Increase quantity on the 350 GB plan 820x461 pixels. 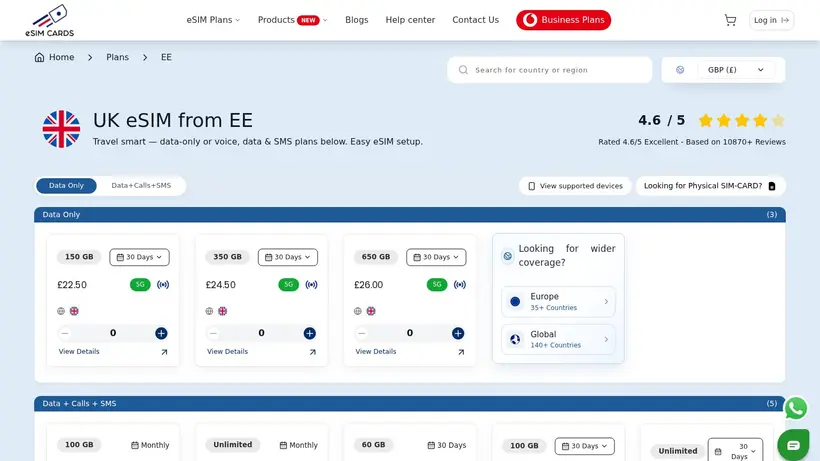click(310, 333)
